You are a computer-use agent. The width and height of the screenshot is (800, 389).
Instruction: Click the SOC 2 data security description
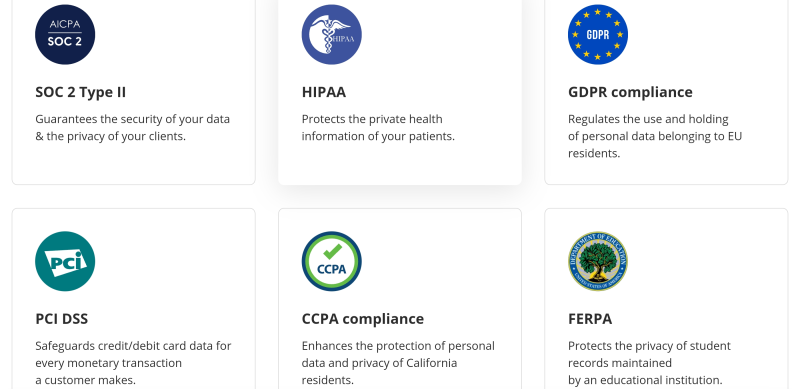133,128
